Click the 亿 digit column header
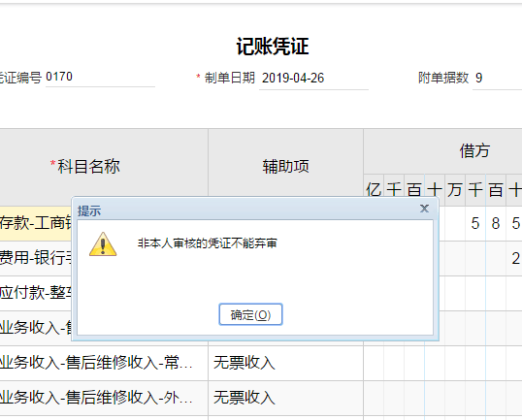 [374, 190]
